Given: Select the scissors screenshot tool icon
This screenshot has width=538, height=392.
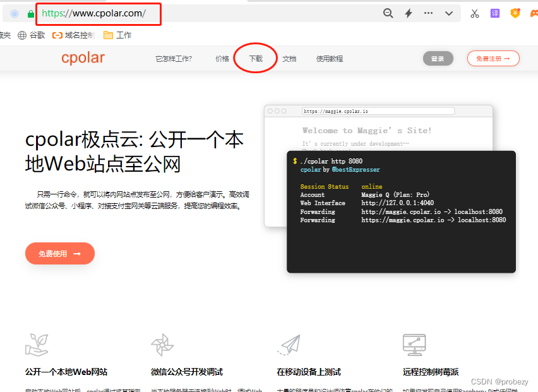Looking at the screenshot, I should coord(474,13).
